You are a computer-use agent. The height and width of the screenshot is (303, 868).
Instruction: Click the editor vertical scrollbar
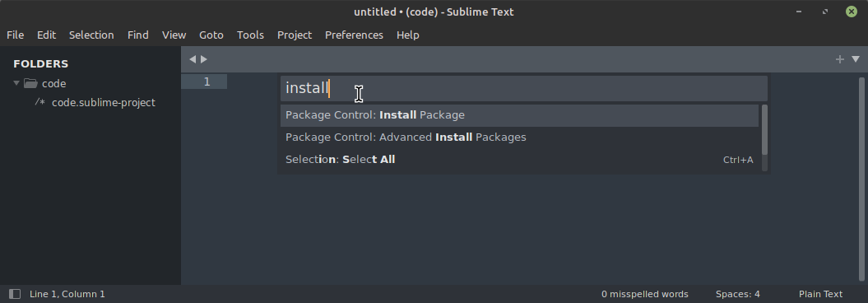[861, 179]
